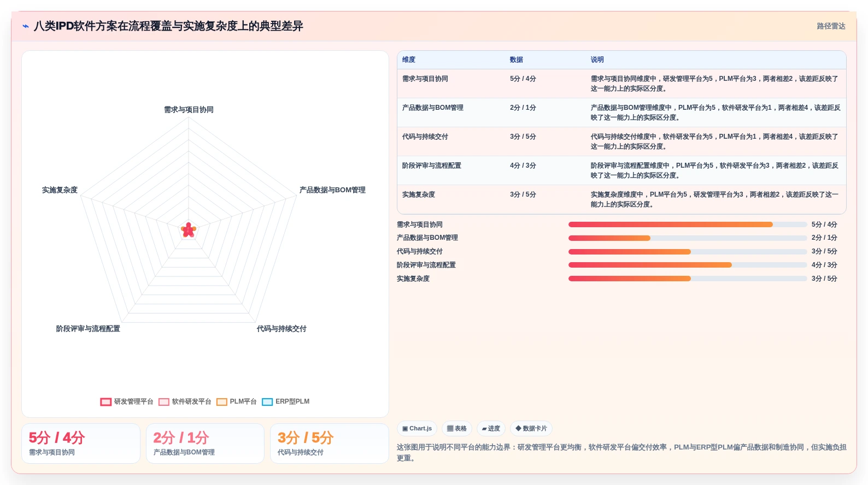Toggle the 软件研发平台 legend item
This screenshot has height=485, width=868.
point(185,401)
